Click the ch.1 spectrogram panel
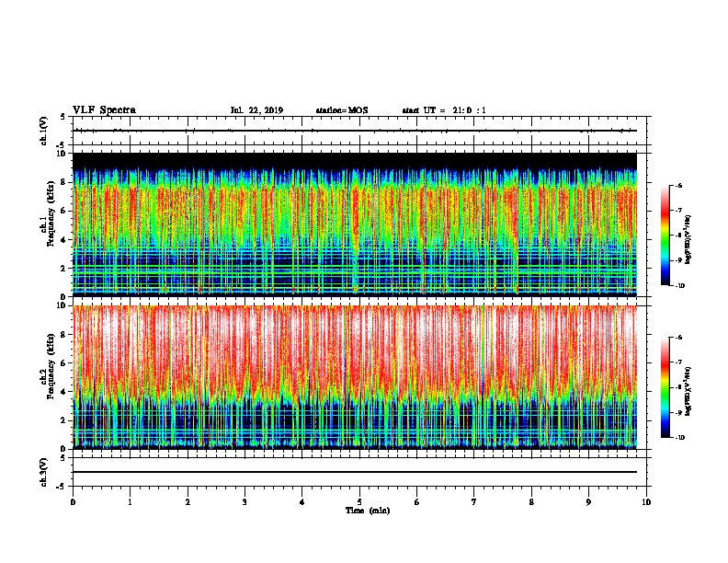728x563 pixels. tap(355, 224)
